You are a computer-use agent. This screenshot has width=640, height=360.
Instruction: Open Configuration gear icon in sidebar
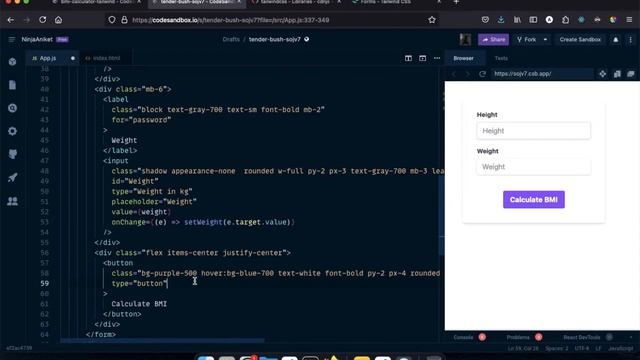click(13, 131)
